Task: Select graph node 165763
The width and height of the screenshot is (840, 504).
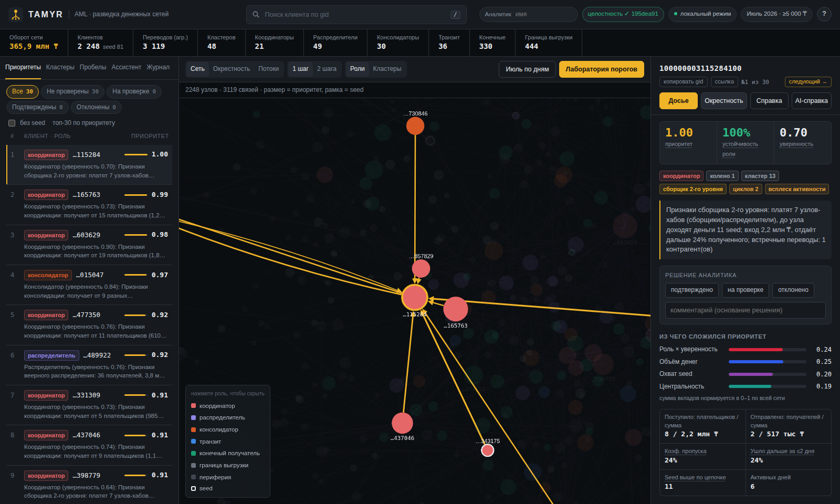Action: pyautogui.click(x=456, y=309)
